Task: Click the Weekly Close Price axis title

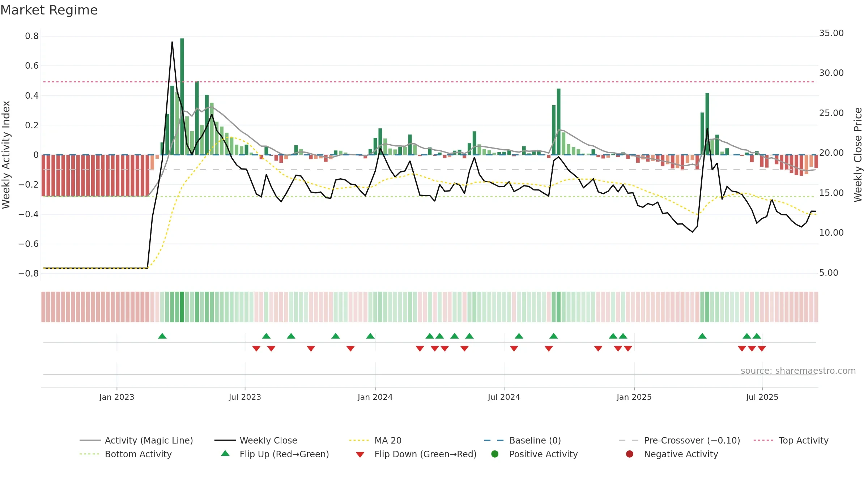Action: pyautogui.click(x=858, y=155)
